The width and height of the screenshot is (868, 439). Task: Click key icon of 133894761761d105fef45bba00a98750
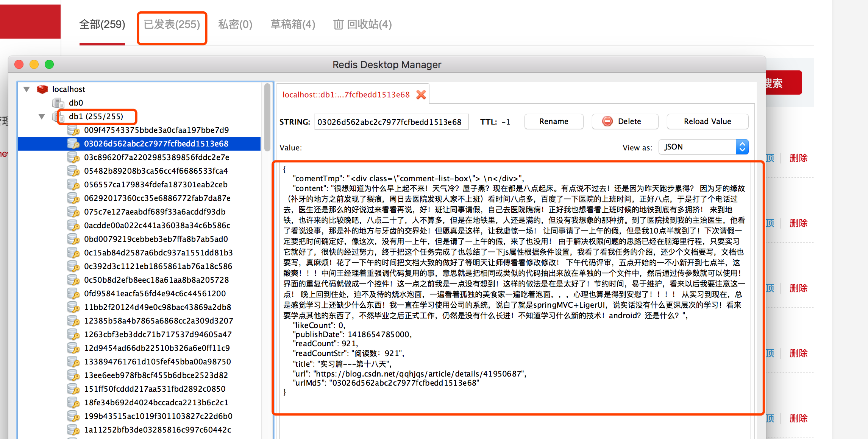[73, 362]
